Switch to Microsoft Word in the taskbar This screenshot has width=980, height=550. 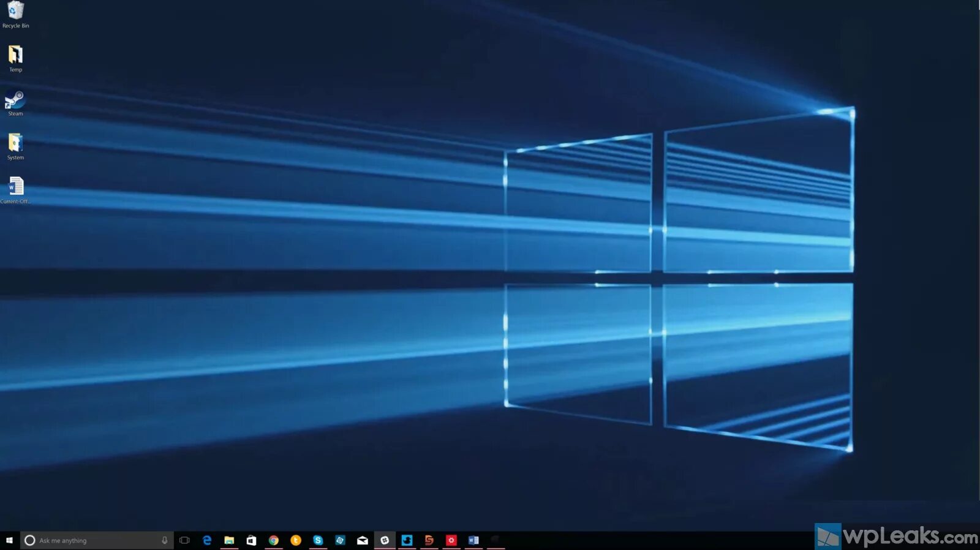point(473,540)
